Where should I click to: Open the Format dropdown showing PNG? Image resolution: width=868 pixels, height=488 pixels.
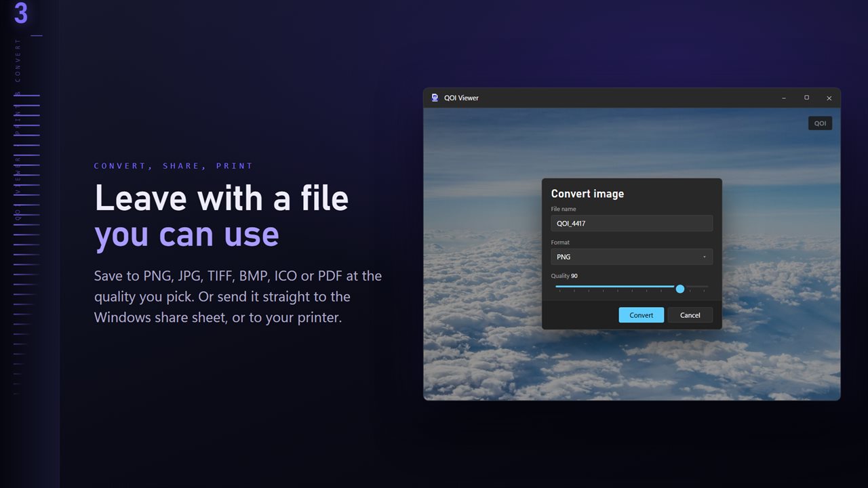click(x=631, y=257)
